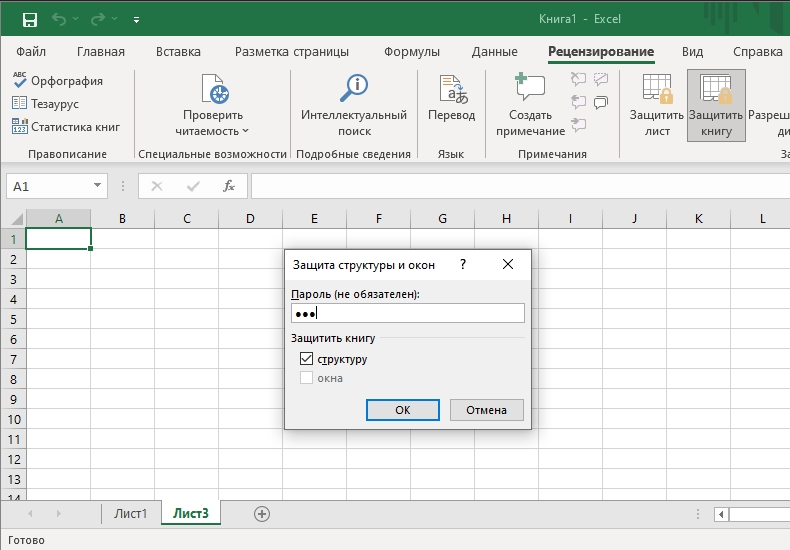Screen dimensions: 790x550
Task: Click the Защитить книгу button
Action: pyautogui.click(x=716, y=106)
